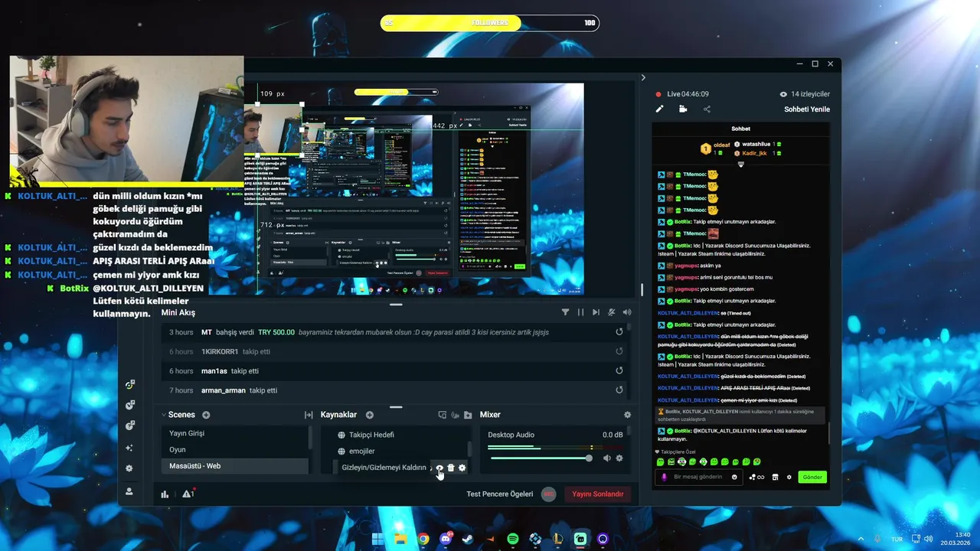This screenshot has width=980, height=551.
Task: Click the chat input Bir mesaj gönderin
Action: point(701,477)
